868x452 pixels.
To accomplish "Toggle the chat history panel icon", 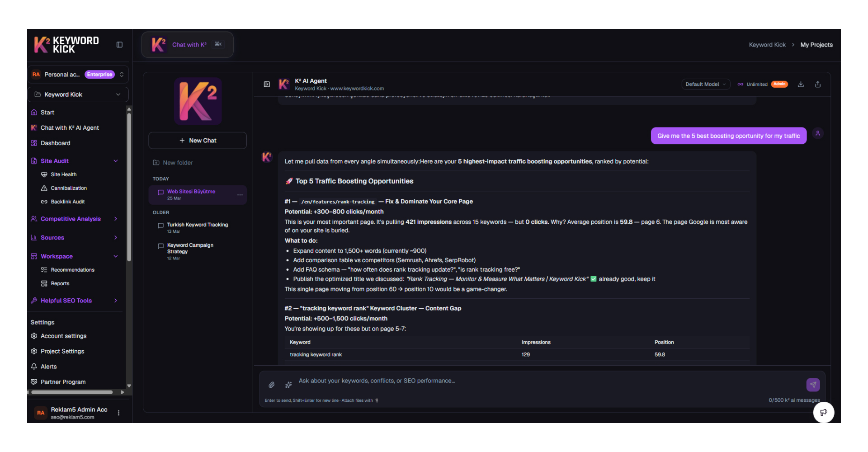I will [267, 85].
